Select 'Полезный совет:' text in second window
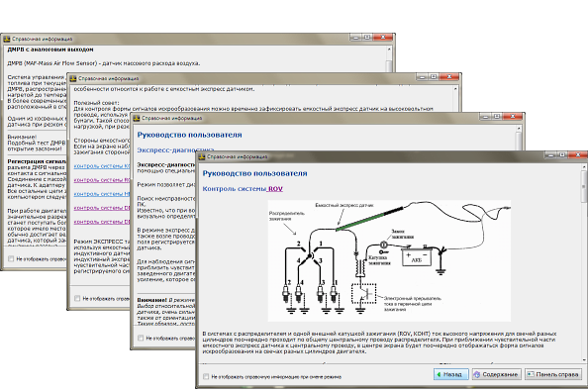 (96, 103)
